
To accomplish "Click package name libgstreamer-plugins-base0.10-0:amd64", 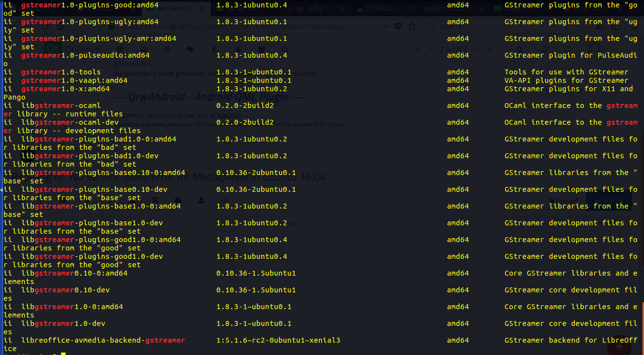I will point(103,173).
